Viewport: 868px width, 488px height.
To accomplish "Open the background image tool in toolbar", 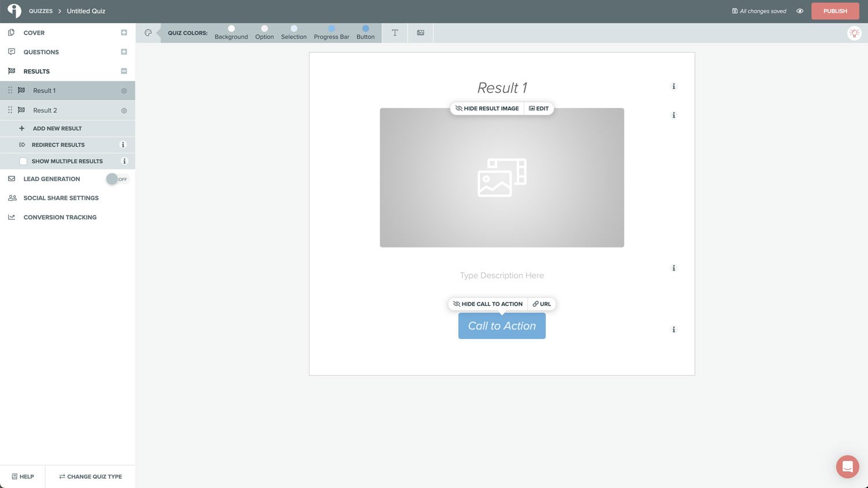I will click(x=421, y=33).
